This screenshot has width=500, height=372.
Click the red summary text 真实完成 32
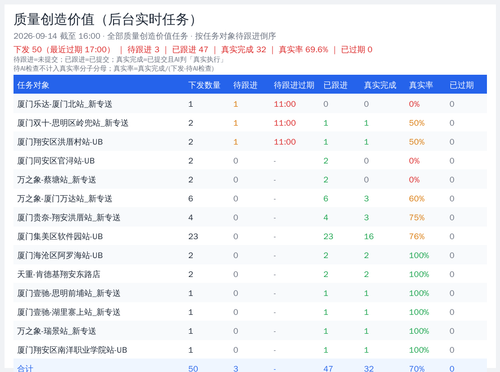point(244,50)
